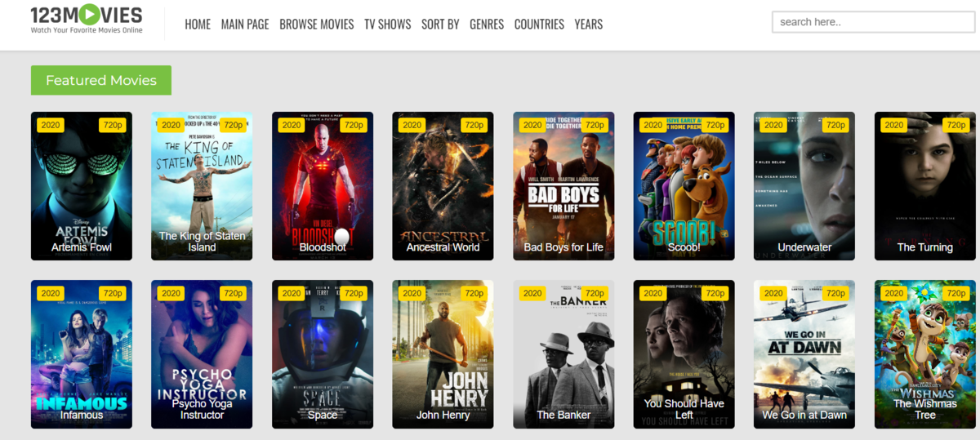Click the 2020 badge on The Turning
The width and height of the screenshot is (980, 440).
click(x=894, y=125)
